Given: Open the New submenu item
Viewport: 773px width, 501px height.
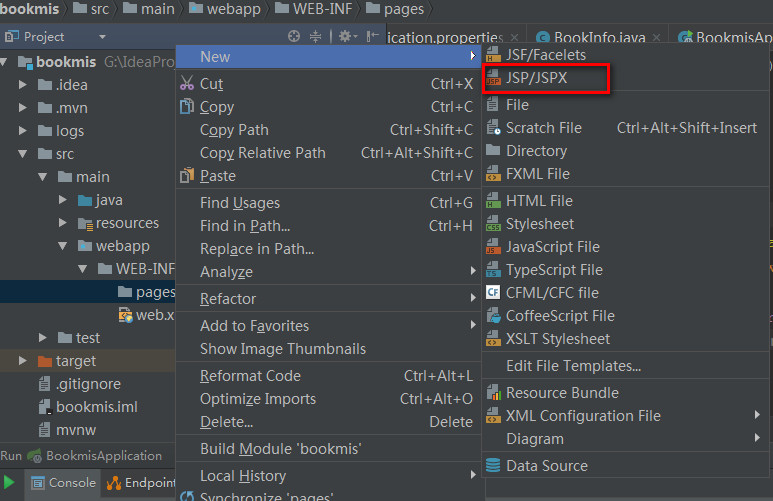Looking at the screenshot, I should pos(328,57).
